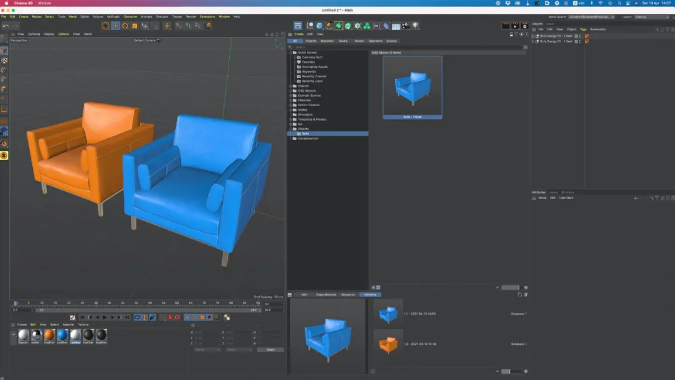Screen dimensions: 675x380
Task: Open the Node Space dropdown at top right
Action: 591,17
